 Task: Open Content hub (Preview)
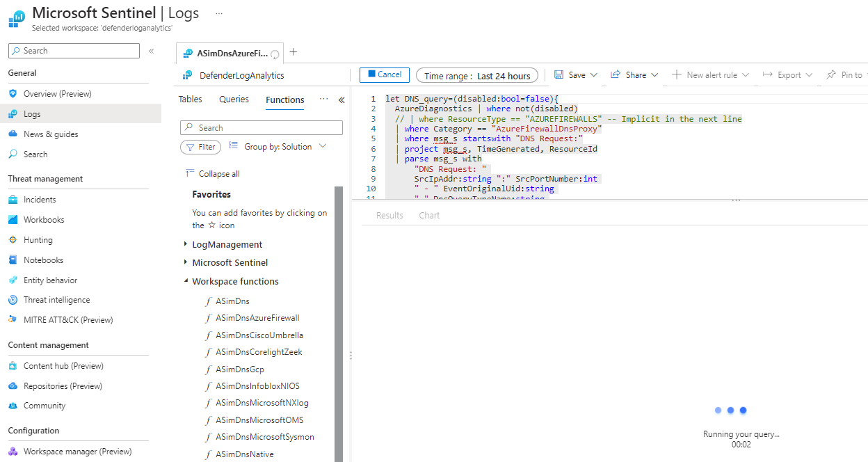[63, 366]
